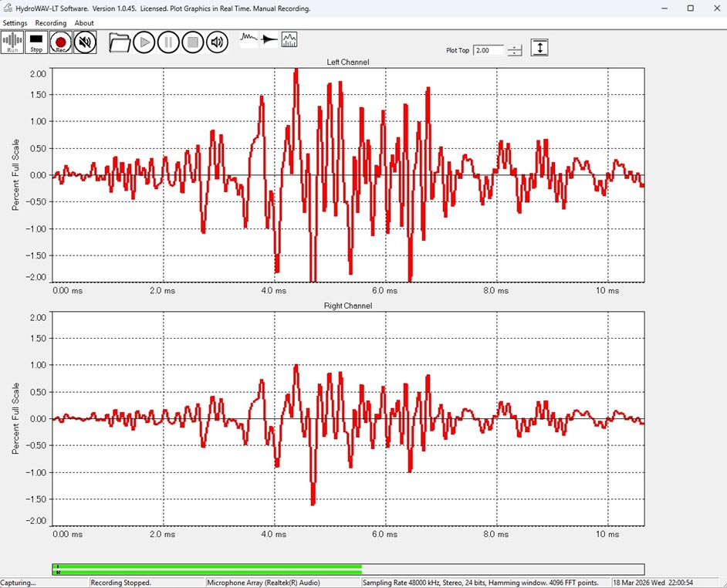
Task: Start recording with the Rec button
Action: click(61, 42)
